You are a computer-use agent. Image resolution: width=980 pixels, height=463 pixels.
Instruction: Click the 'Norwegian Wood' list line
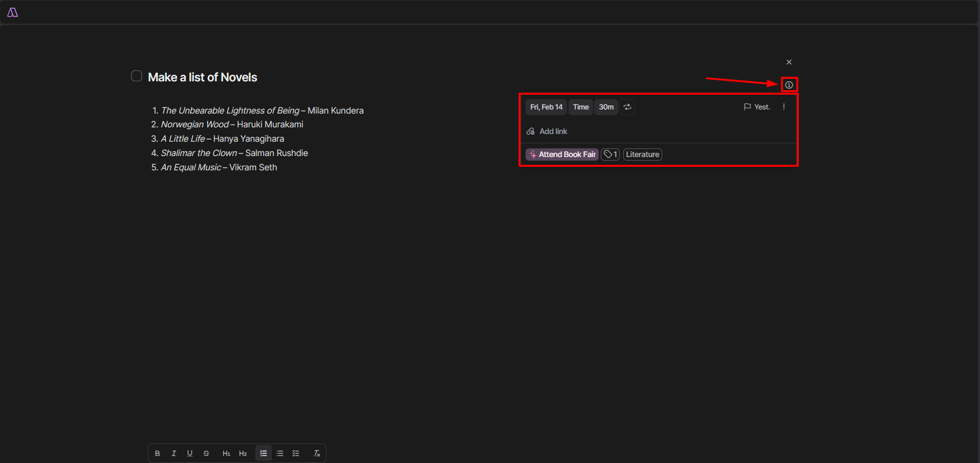click(232, 124)
